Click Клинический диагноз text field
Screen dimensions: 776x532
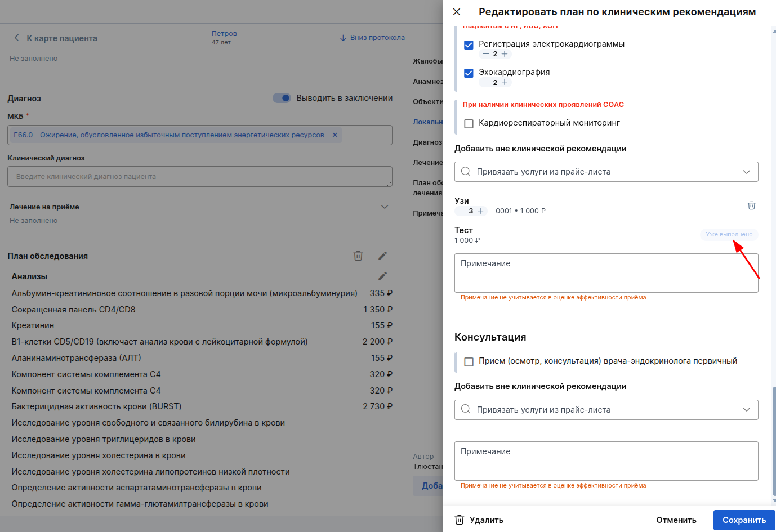tap(200, 177)
